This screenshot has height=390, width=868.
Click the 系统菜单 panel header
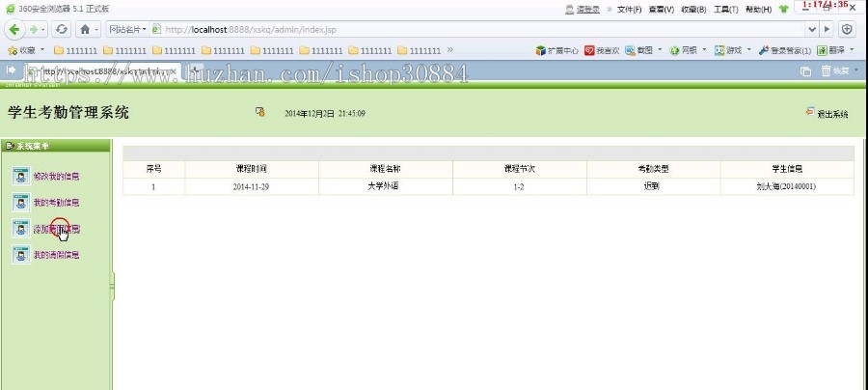55,146
